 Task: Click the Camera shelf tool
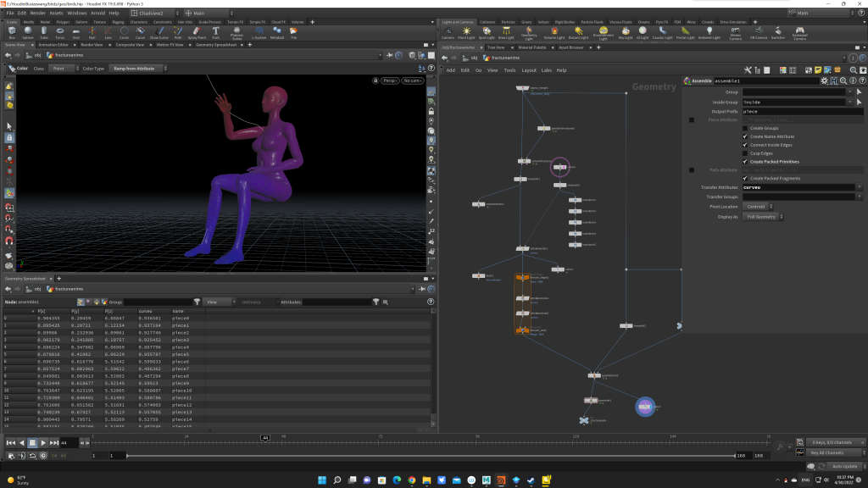(448, 32)
